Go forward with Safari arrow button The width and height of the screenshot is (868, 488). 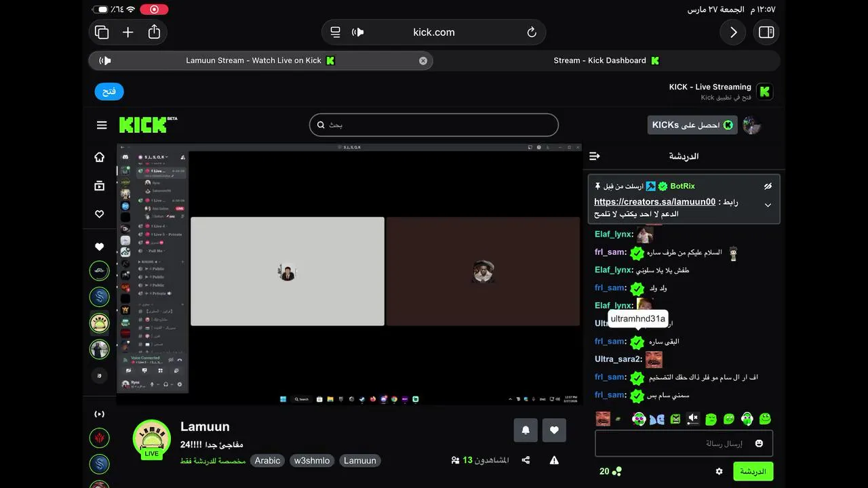tap(733, 32)
